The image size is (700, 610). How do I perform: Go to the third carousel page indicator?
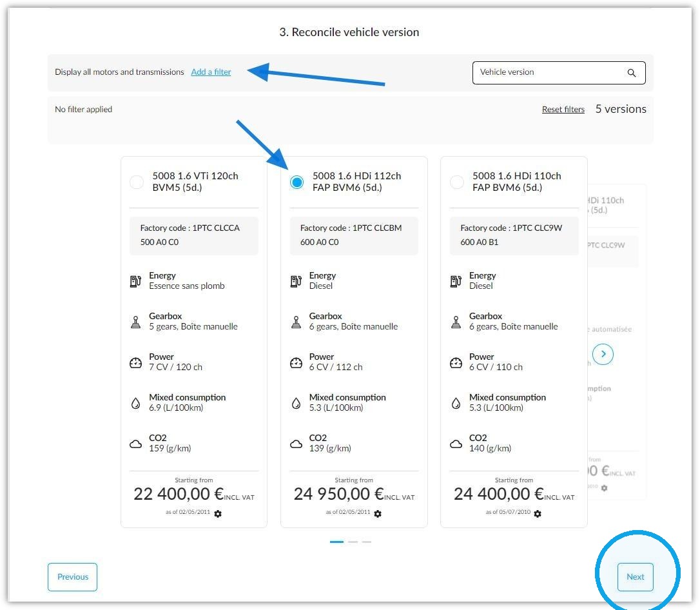367,542
